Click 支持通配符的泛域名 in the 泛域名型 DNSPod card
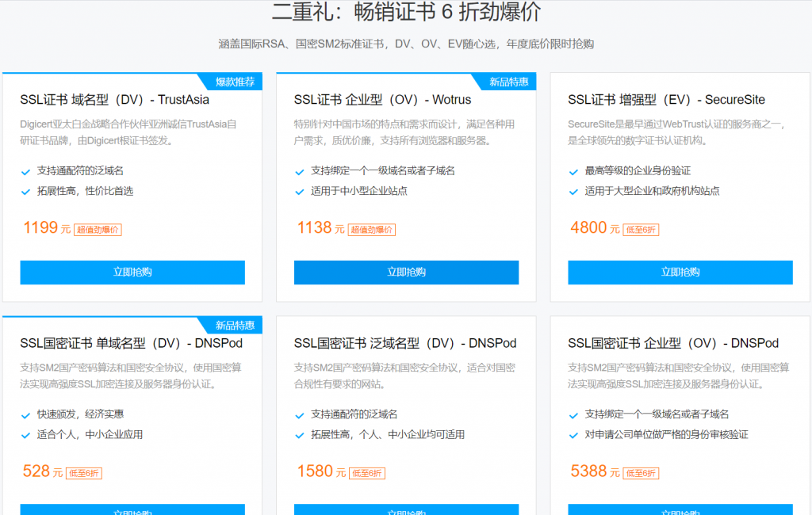The width and height of the screenshot is (812, 515). click(354, 414)
